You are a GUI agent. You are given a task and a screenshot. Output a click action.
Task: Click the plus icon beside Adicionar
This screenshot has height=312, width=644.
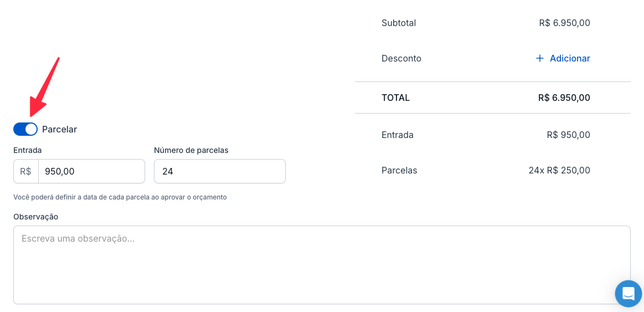(540, 58)
